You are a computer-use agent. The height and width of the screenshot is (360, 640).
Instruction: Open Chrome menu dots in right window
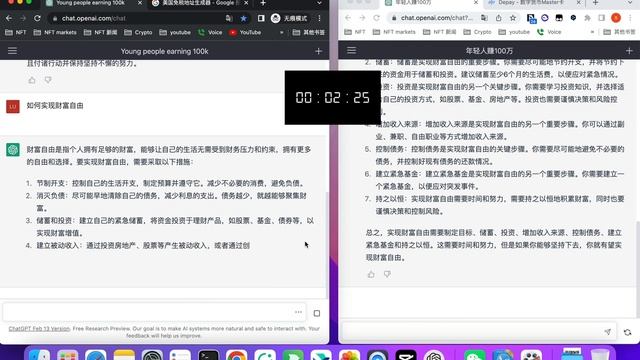tap(630, 18)
